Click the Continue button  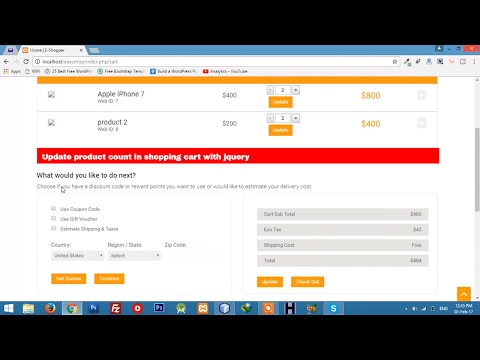(109, 279)
